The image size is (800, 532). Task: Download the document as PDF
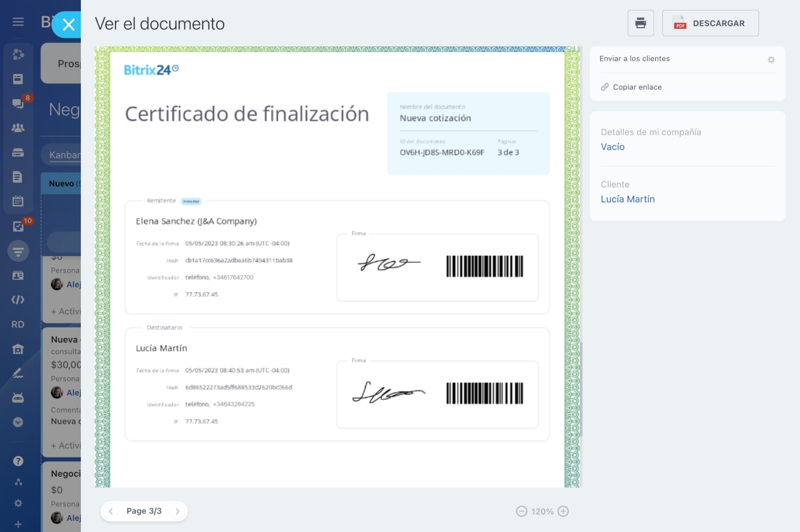(710, 23)
